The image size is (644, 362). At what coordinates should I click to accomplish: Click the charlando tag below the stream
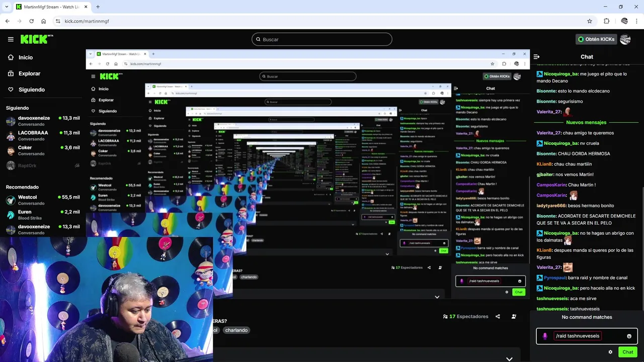pyautogui.click(x=236, y=330)
